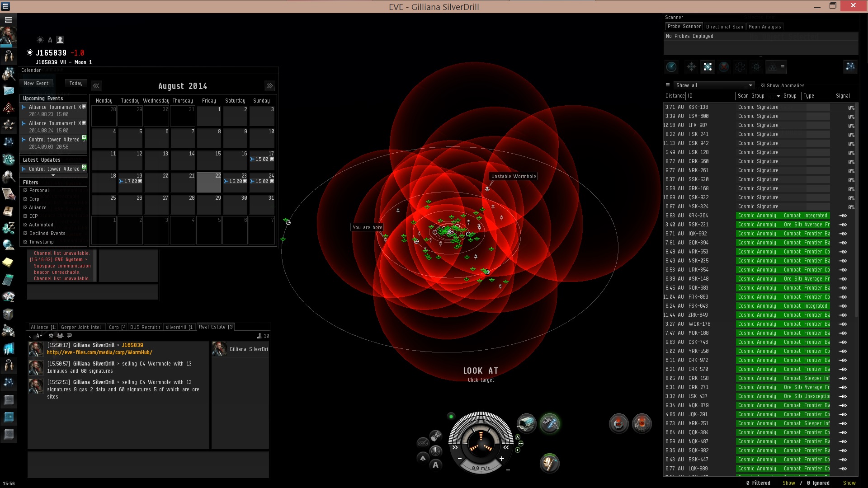Open the eve-files WormHub link in chat
The height and width of the screenshot is (488, 868).
coord(99,352)
